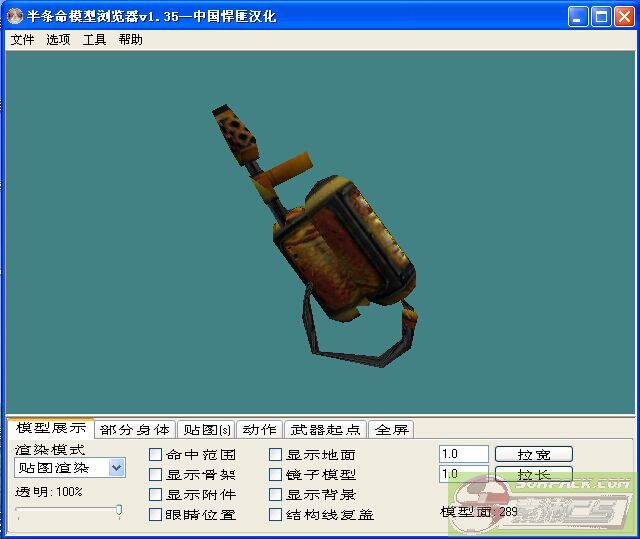640x539 pixels.
Task: Click the 1.0 field beside 拉宽
Action: point(463,454)
